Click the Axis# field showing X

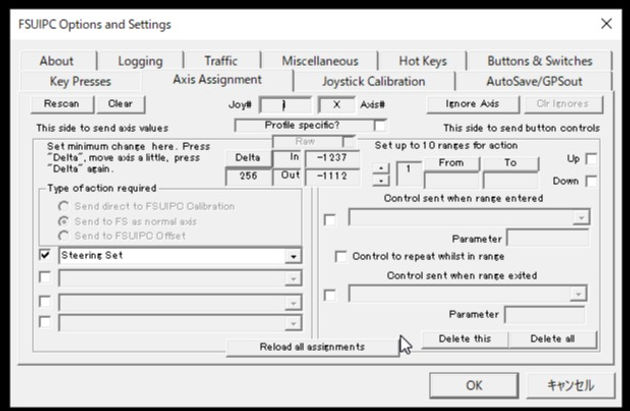point(337,105)
